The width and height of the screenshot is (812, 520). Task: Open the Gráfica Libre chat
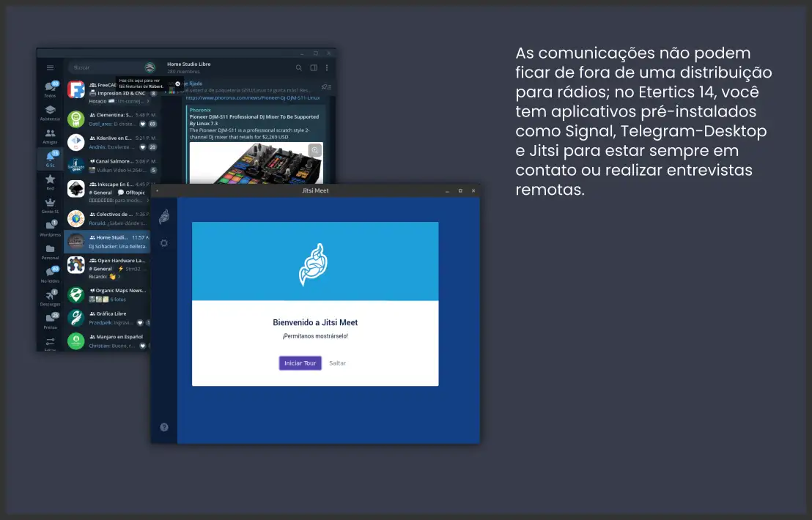[x=108, y=318]
